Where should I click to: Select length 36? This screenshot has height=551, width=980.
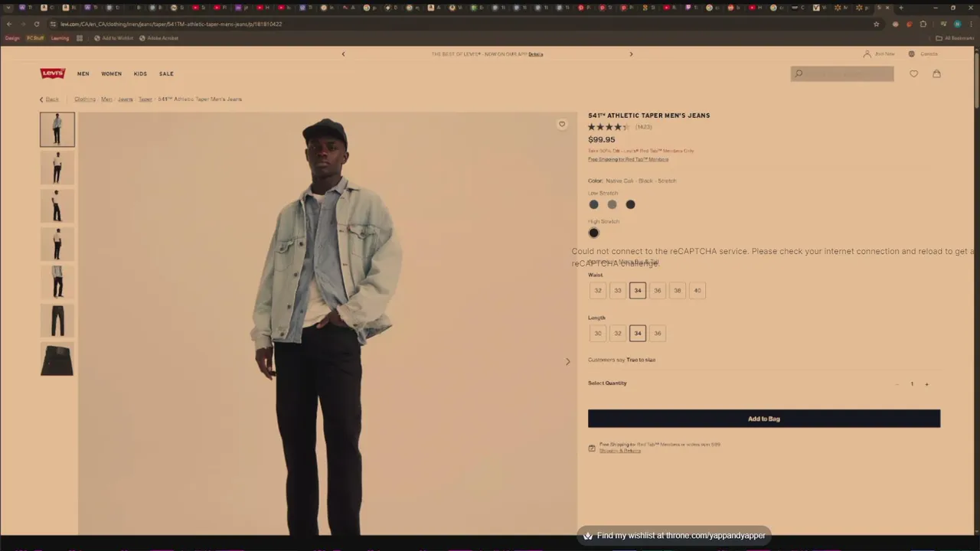(657, 334)
